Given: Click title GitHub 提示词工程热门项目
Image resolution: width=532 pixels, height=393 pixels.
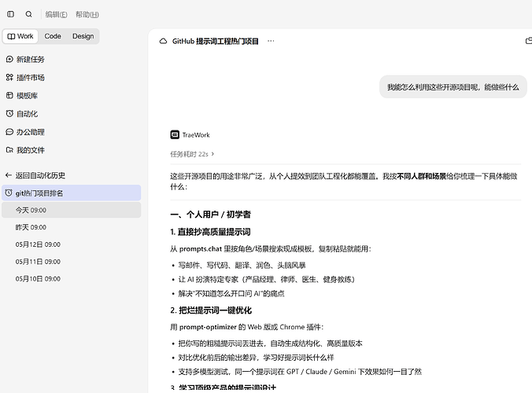Looking at the screenshot, I should pyautogui.click(x=216, y=41).
